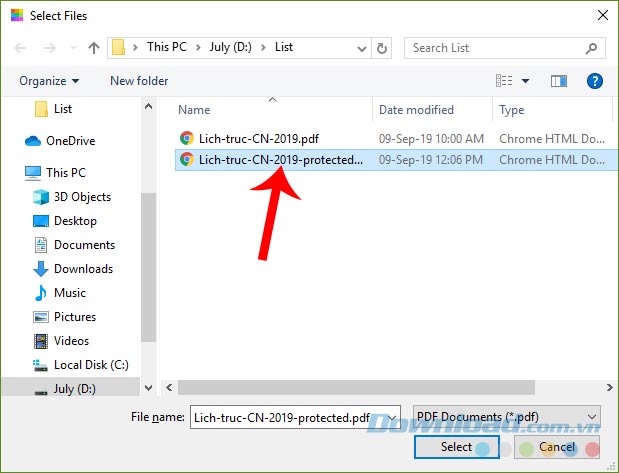The height and width of the screenshot is (473, 619).
Task: Refresh the List folder view
Action: [x=382, y=49]
